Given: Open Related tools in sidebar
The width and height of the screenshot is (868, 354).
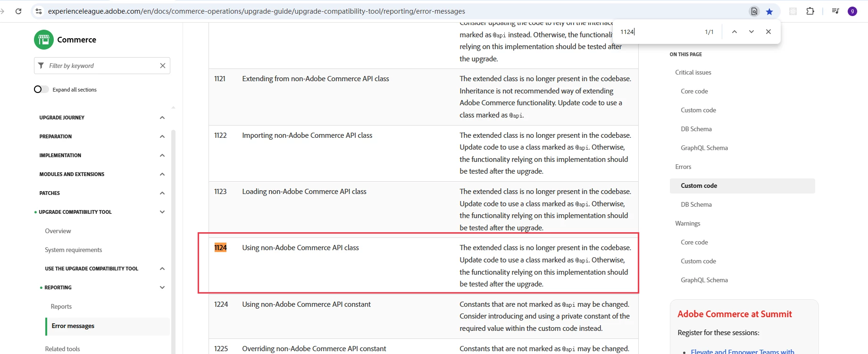Looking at the screenshot, I should click(x=62, y=349).
